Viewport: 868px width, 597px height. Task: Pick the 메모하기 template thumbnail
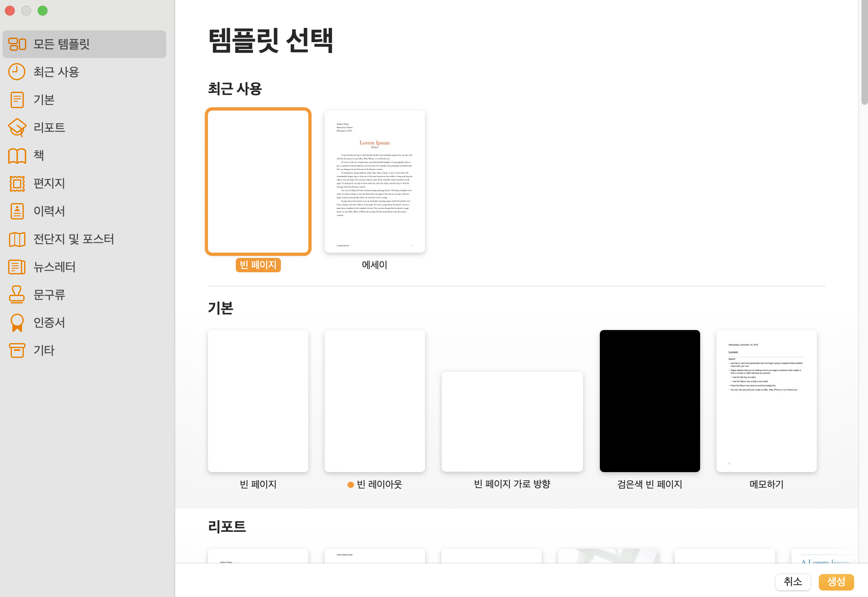pos(766,401)
